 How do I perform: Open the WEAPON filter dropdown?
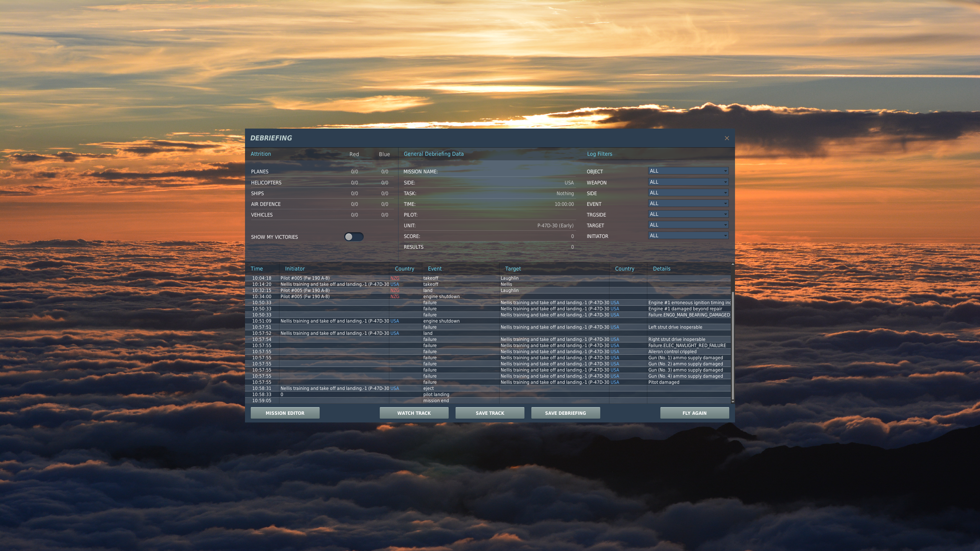tap(688, 182)
